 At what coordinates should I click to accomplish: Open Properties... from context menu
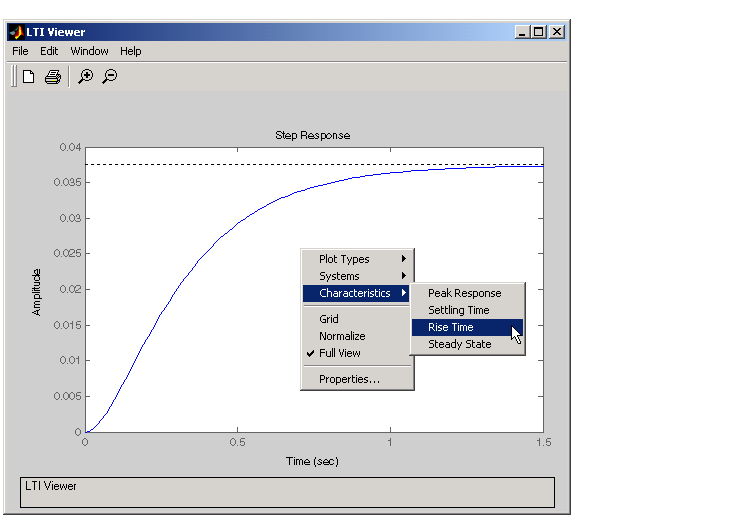coord(349,379)
